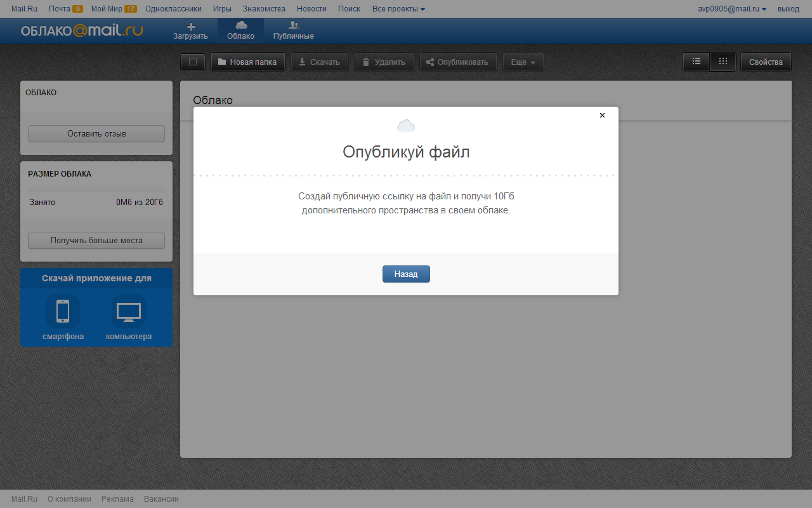Viewport: 812px width, 508px height.
Task: Click the Скачать download button
Action: pos(319,62)
